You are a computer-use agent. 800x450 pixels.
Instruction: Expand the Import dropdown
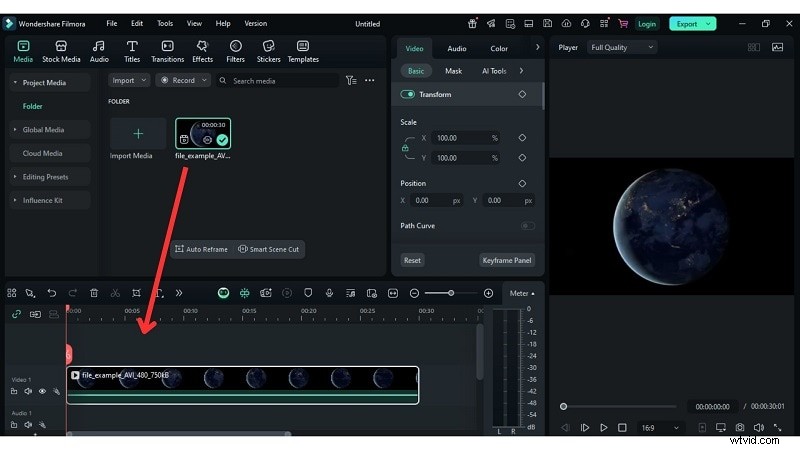pos(127,80)
